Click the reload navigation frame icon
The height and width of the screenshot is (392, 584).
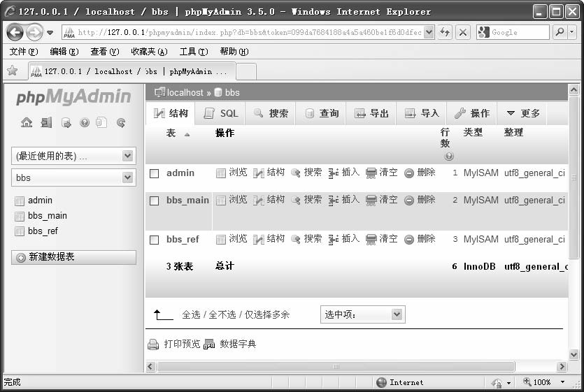point(121,122)
